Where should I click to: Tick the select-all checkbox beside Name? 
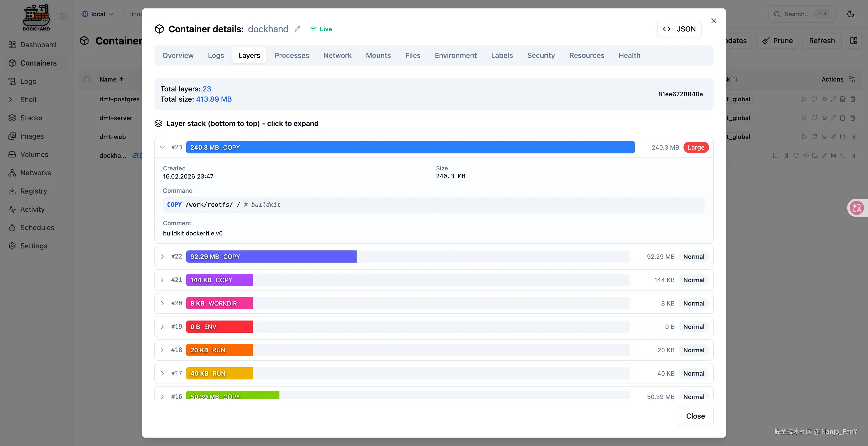[x=87, y=79]
